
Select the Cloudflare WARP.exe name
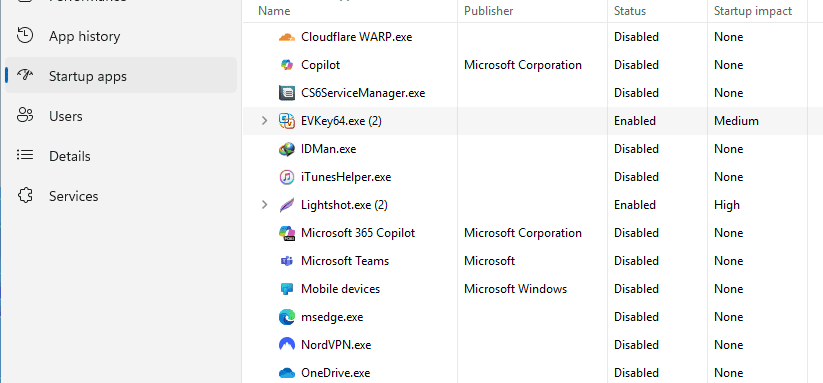[x=356, y=37]
